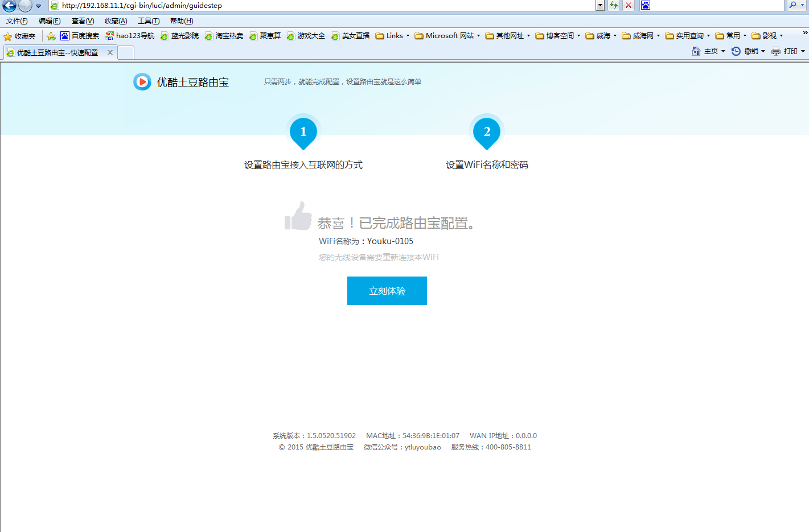Expand the 威海 bookmark folder
Viewport: 809px width, 532px height.
(601, 36)
